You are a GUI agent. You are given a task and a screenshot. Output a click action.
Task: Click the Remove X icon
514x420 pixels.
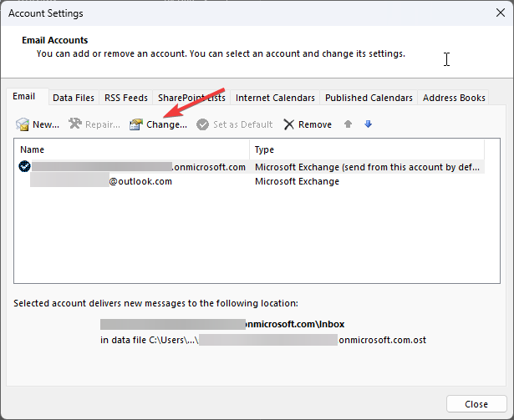pos(288,124)
